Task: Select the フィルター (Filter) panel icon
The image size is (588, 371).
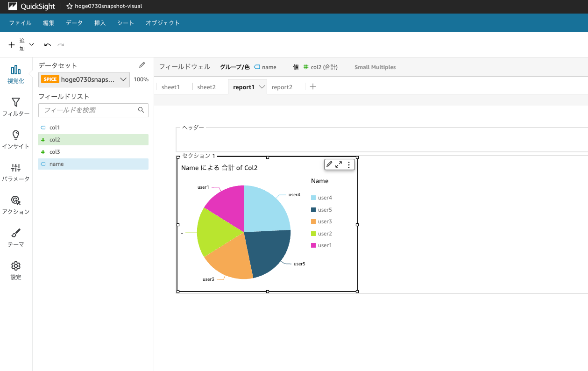Action: click(16, 106)
